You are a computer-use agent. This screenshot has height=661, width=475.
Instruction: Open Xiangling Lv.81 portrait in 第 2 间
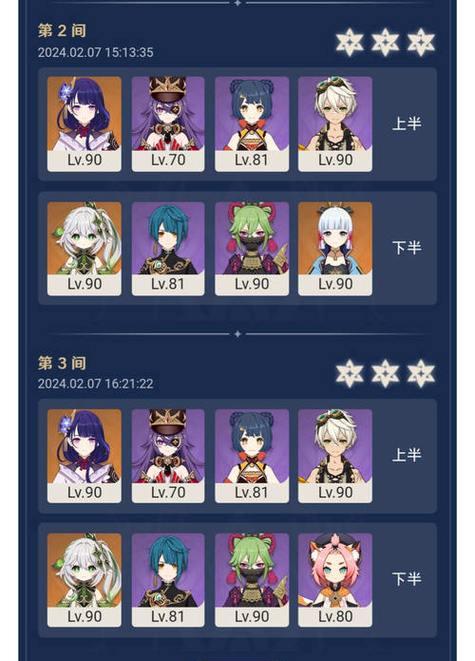252,124
